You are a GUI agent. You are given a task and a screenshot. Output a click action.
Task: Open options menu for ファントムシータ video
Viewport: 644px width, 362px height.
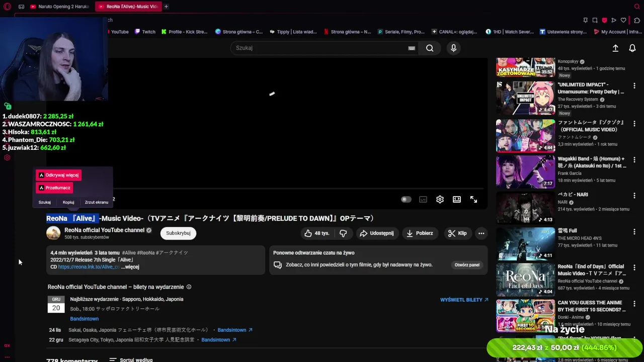point(634,124)
